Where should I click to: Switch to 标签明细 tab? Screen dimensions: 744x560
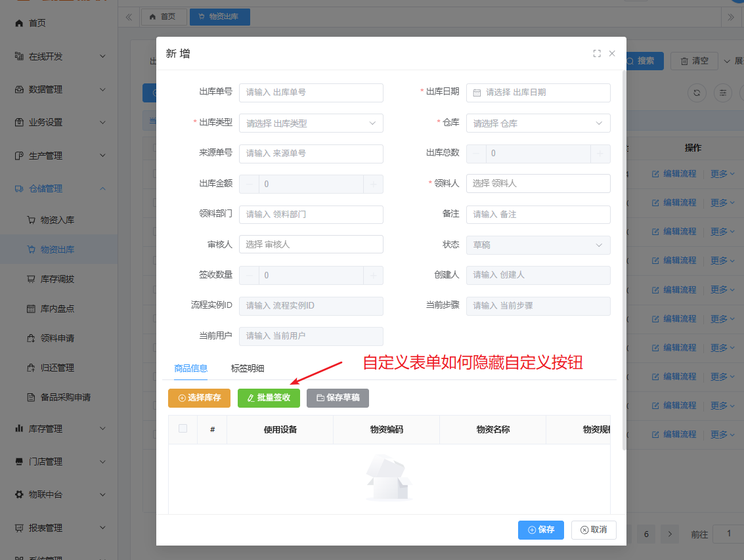tap(248, 368)
